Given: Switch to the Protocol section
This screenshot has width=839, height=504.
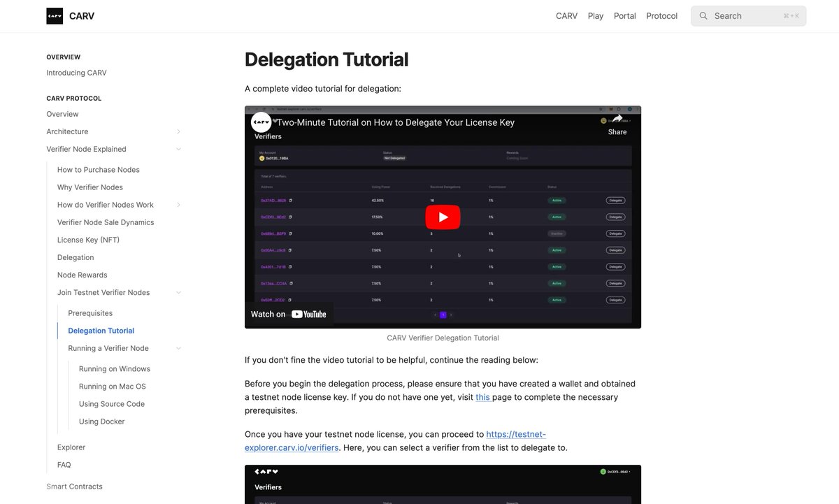Looking at the screenshot, I should [661, 15].
